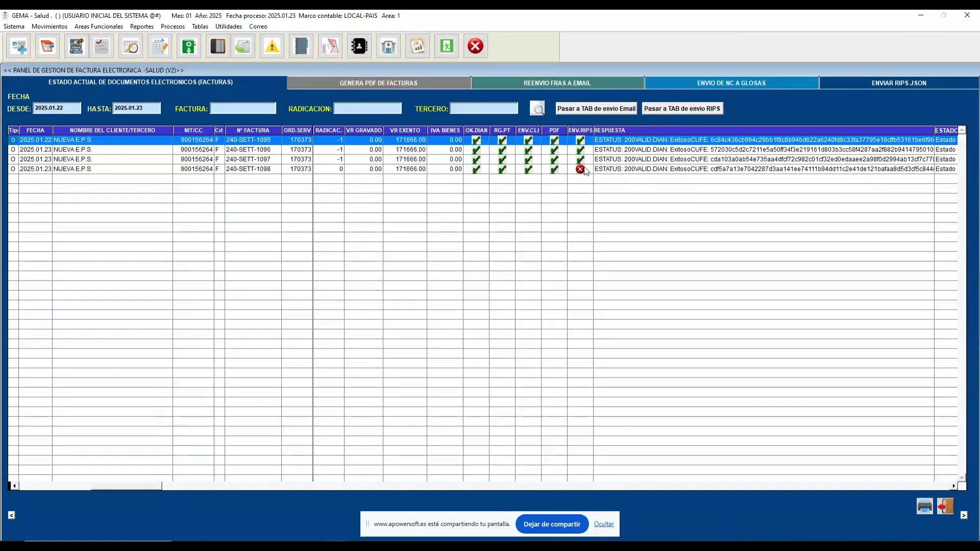
Task: Switch to ENVIAR RIPS JSON tab
Action: pos(899,83)
